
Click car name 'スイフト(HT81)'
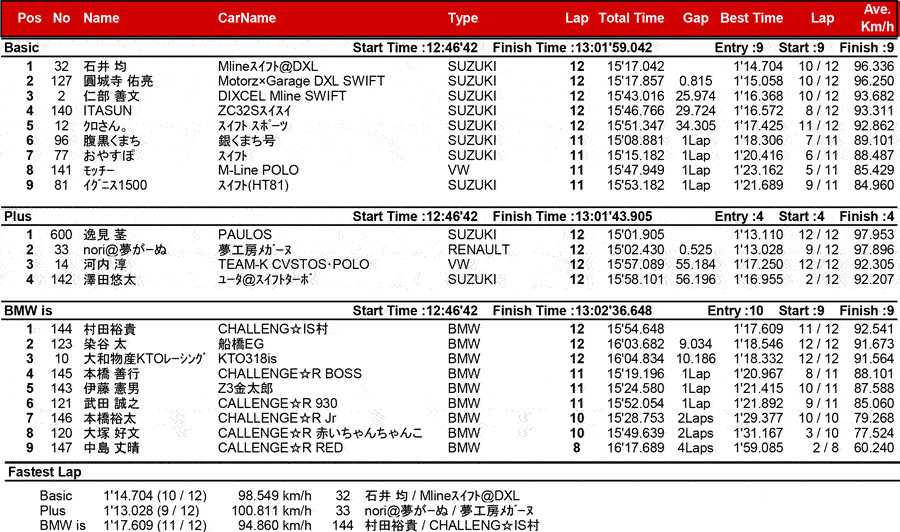[x=253, y=185]
